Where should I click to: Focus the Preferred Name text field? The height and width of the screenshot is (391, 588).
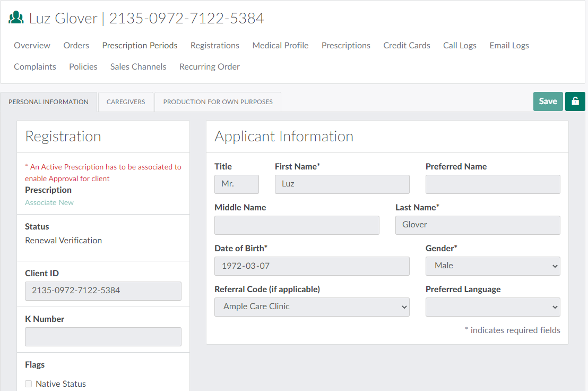click(x=492, y=184)
